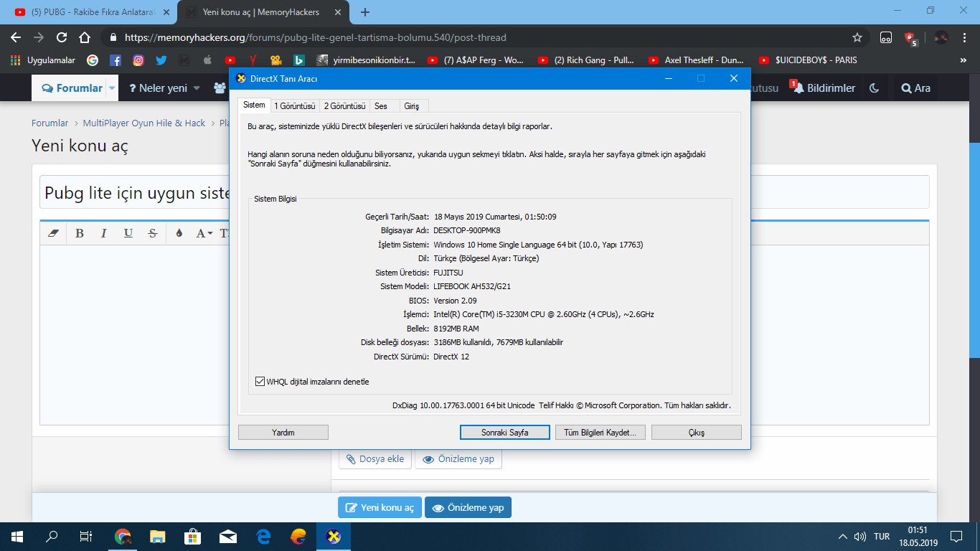980x551 pixels.
Task: Click the Forumlar breadcrumb link
Action: coord(50,123)
